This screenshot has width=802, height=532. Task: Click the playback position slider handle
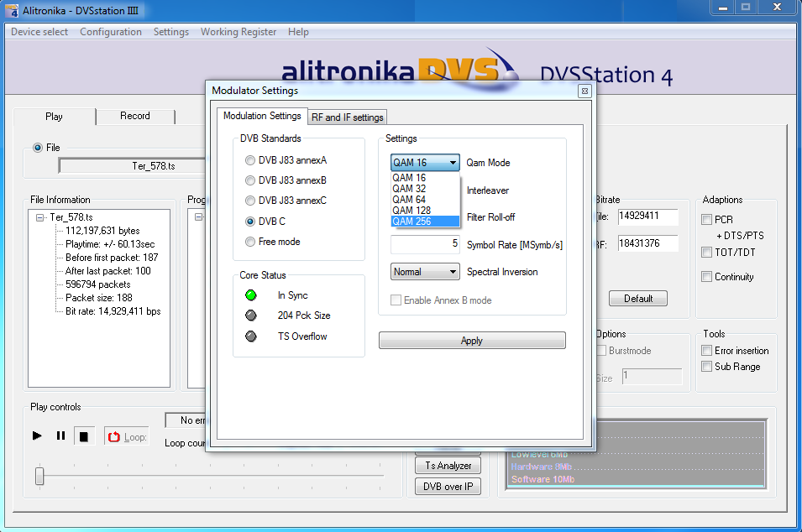coord(39,477)
